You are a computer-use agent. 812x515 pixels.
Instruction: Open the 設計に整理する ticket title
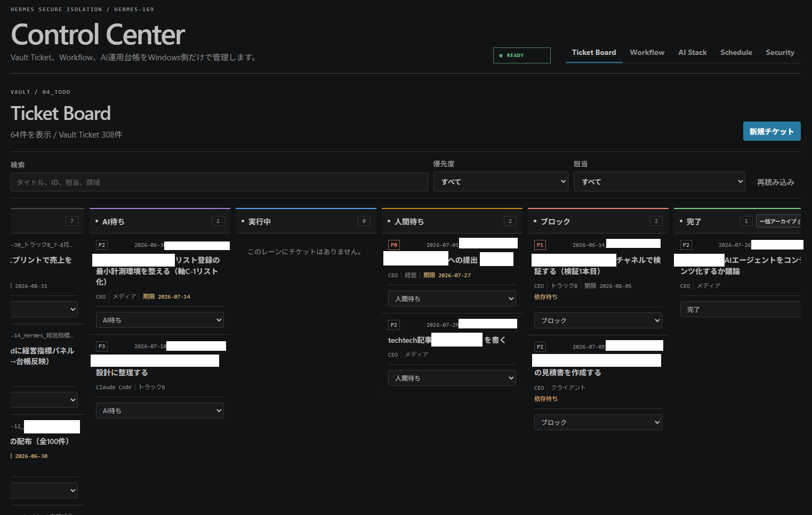click(122, 373)
